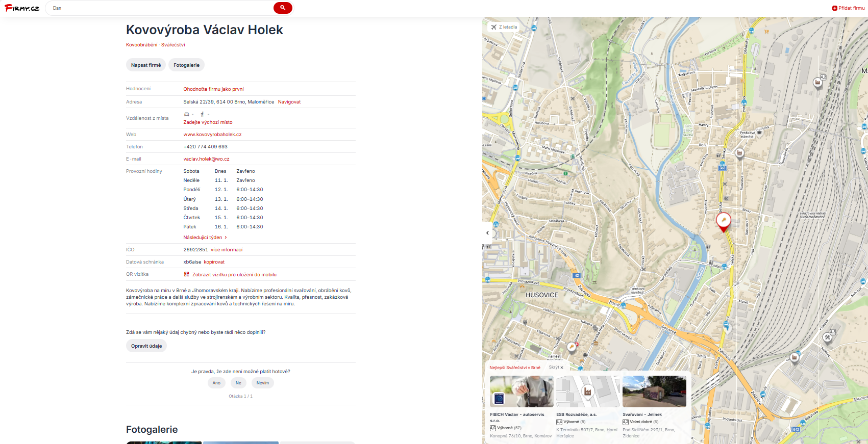
Task: Click the route 642 road shield
Action: [x=796, y=430]
